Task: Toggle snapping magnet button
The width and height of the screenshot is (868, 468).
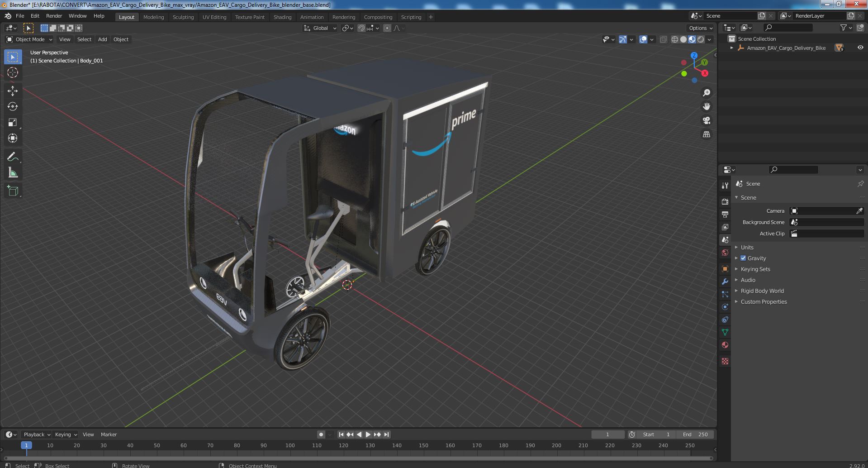Action: (x=361, y=28)
